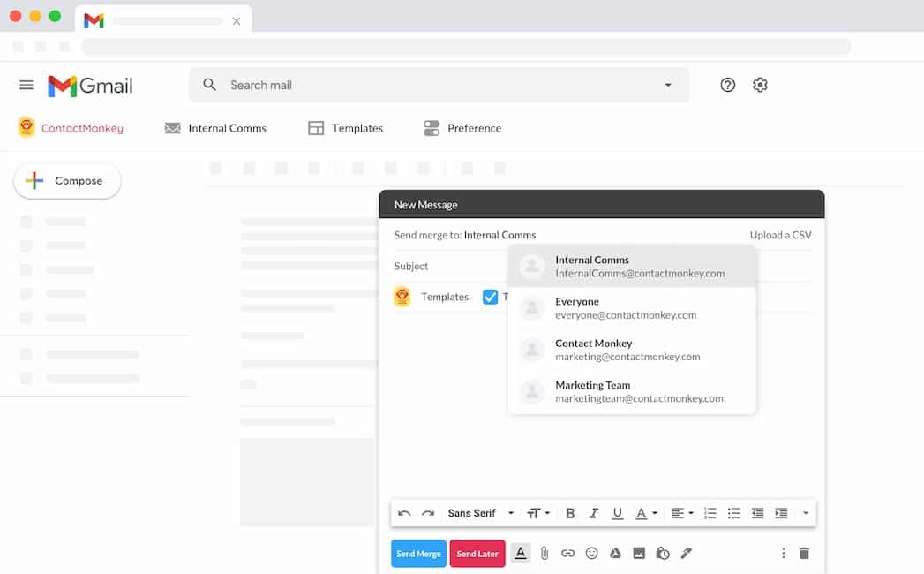The image size is (924, 574).
Task: Toggle formatting options bar icon
Action: pyautogui.click(x=521, y=554)
